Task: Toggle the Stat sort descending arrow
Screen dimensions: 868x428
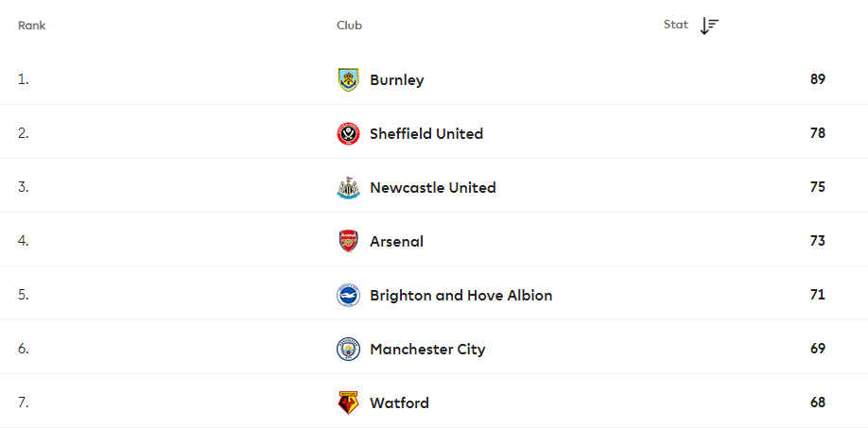Action: (x=709, y=26)
